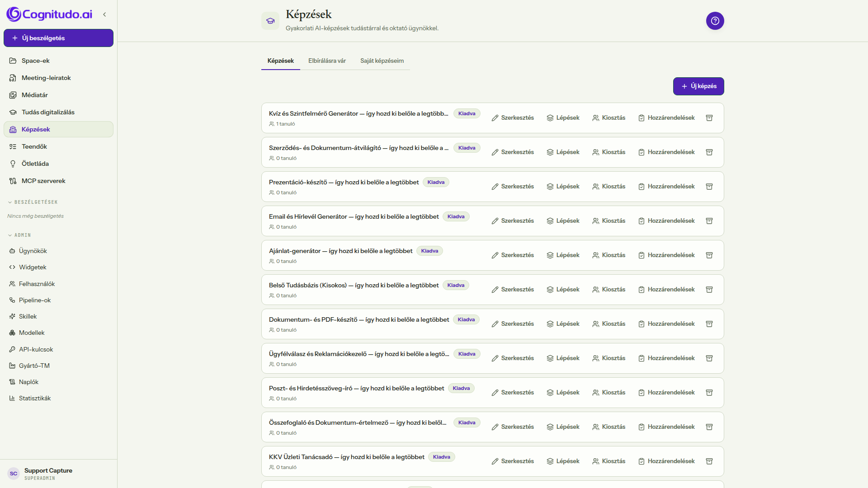Screen dimensions: 868x488
Task: Click Hozzárendelések for Email és Hírlevél Generátor
Action: (666, 221)
